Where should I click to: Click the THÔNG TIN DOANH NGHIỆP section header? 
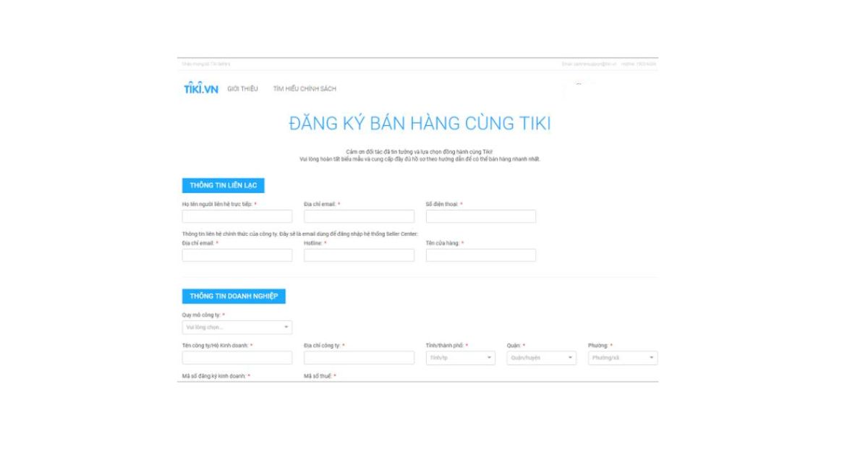click(234, 297)
